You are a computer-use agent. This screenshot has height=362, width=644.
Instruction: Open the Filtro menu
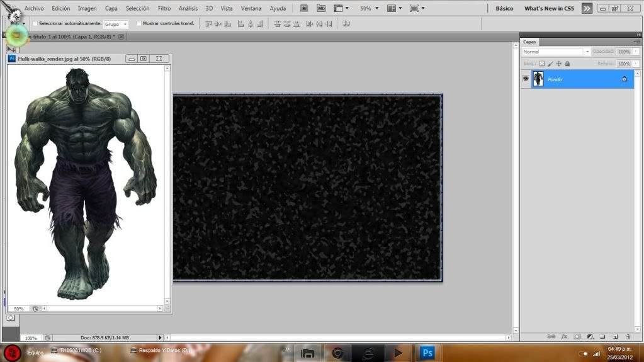(x=164, y=8)
